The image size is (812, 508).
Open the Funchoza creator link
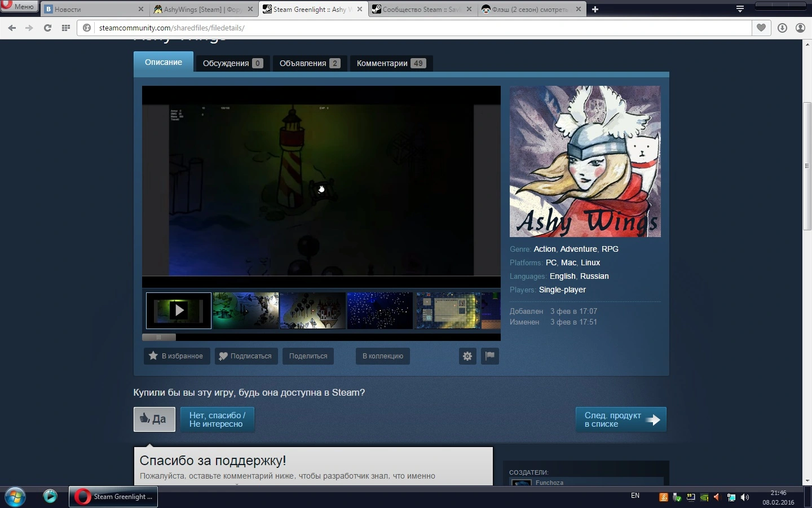click(x=550, y=483)
